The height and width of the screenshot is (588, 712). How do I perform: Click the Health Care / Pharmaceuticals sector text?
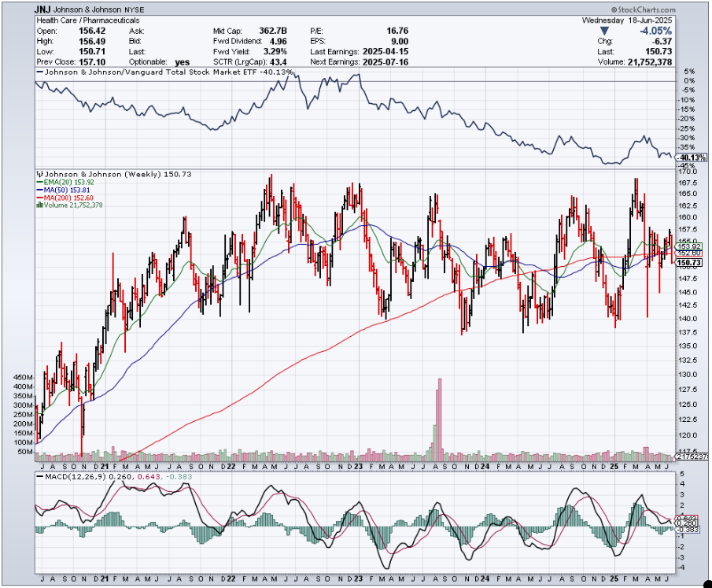[88, 20]
